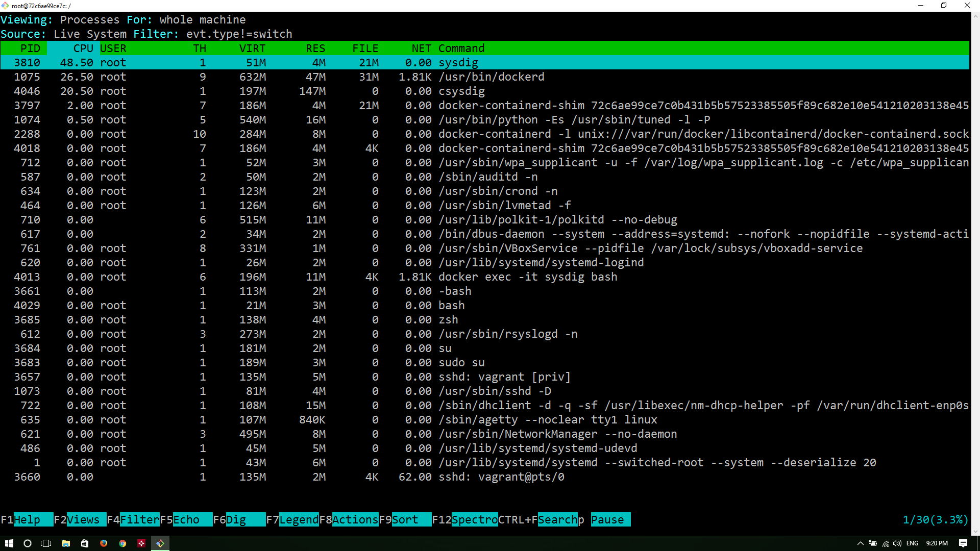This screenshot has height=551, width=980.
Task: Click the terminal window vertical scrollbar
Action: 975,273
